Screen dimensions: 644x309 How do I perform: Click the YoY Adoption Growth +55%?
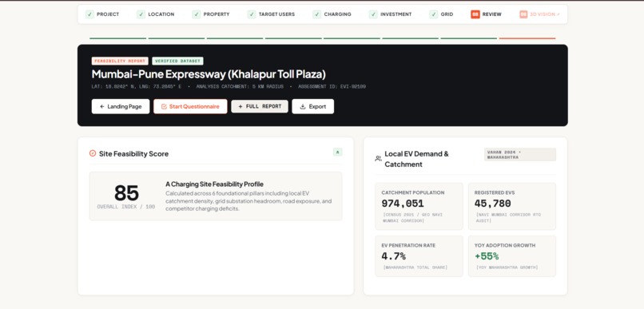click(487, 256)
